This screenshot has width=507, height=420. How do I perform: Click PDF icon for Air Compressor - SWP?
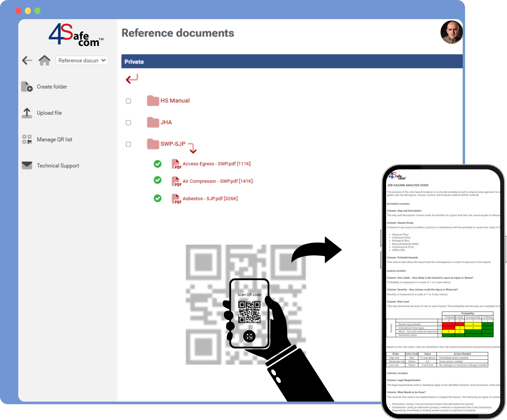click(176, 181)
